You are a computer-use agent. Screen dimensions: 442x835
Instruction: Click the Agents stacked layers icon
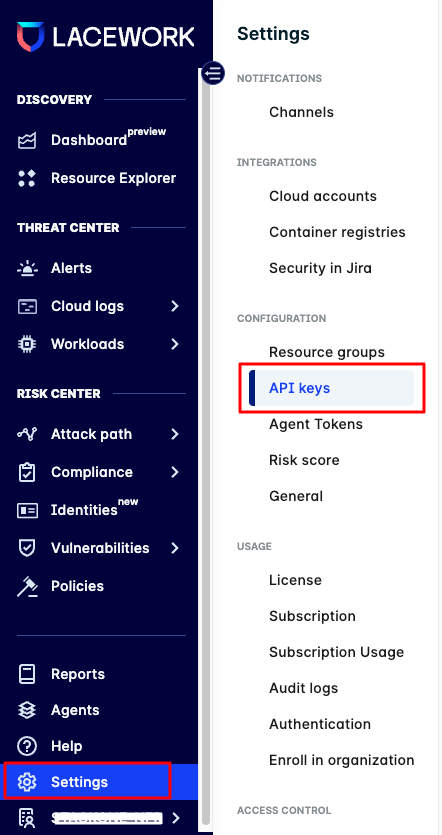coord(27,710)
